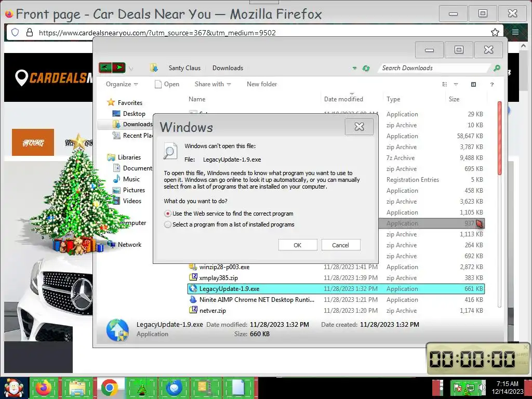Select 'Use the Web service' radio option

(168, 214)
